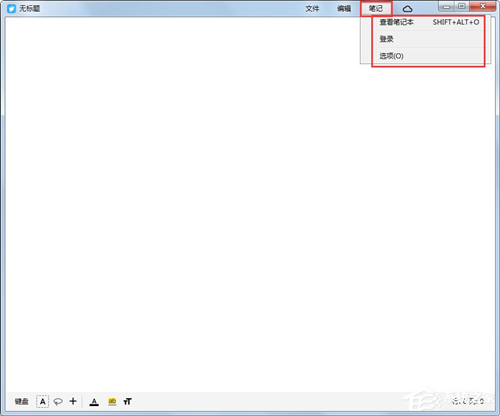
Task: Open the 编辑 menu
Action: (344, 9)
